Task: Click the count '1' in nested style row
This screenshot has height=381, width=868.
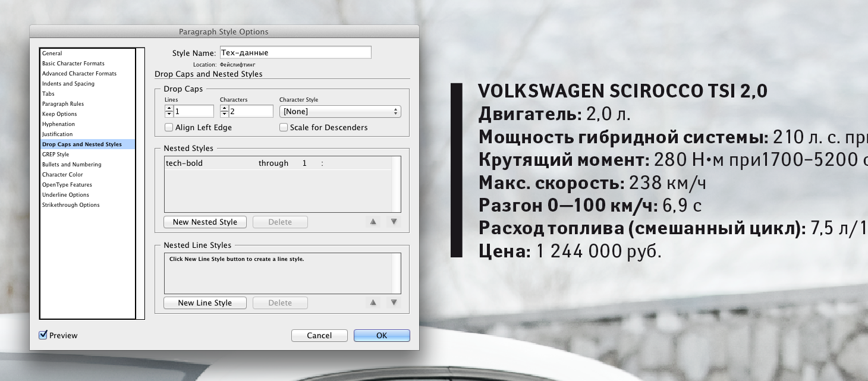Action: point(304,163)
